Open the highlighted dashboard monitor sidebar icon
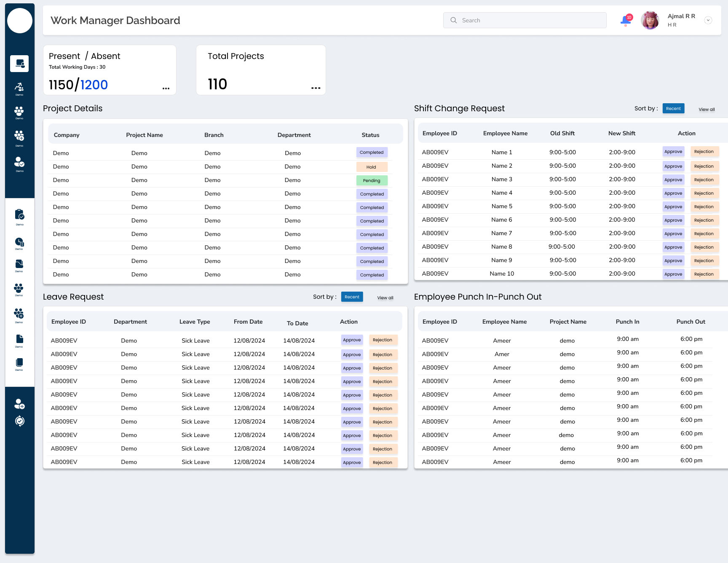 coord(19,64)
